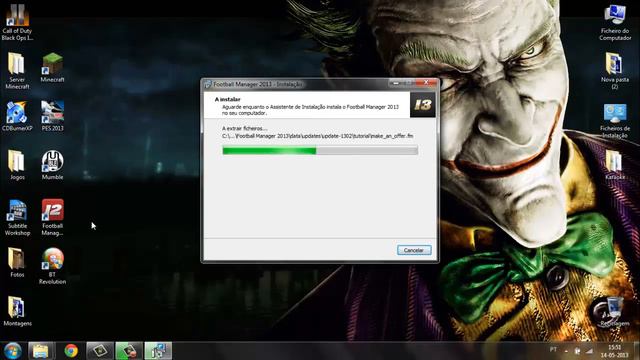Click the installation progress bar

(320, 151)
